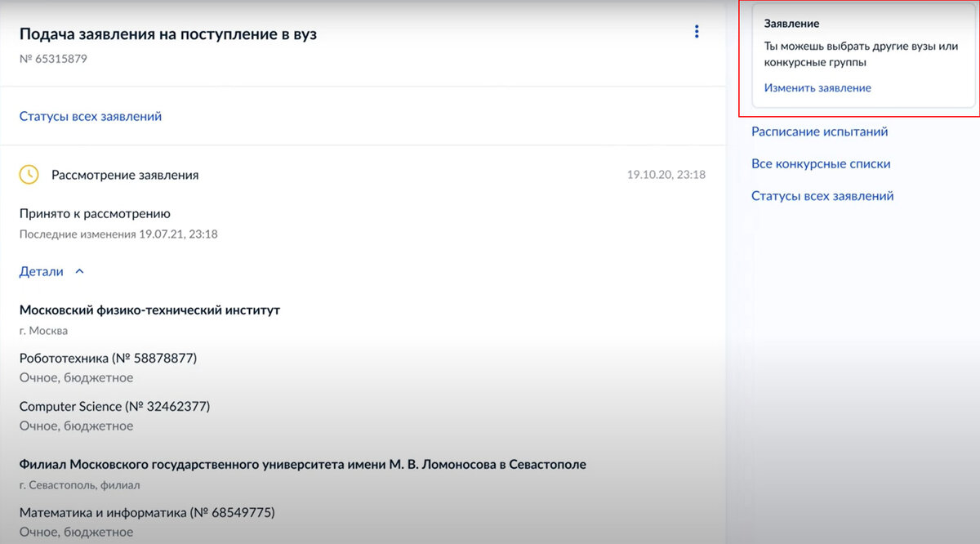Image resolution: width=980 pixels, height=544 pixels.
Task: Click the г. Москва location text
Action: pyautogui.click(x=43, y=331)
